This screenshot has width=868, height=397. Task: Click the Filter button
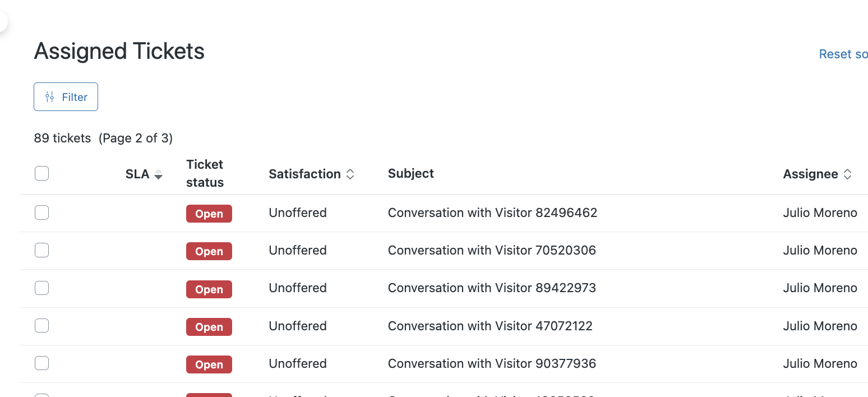point(66,97)
